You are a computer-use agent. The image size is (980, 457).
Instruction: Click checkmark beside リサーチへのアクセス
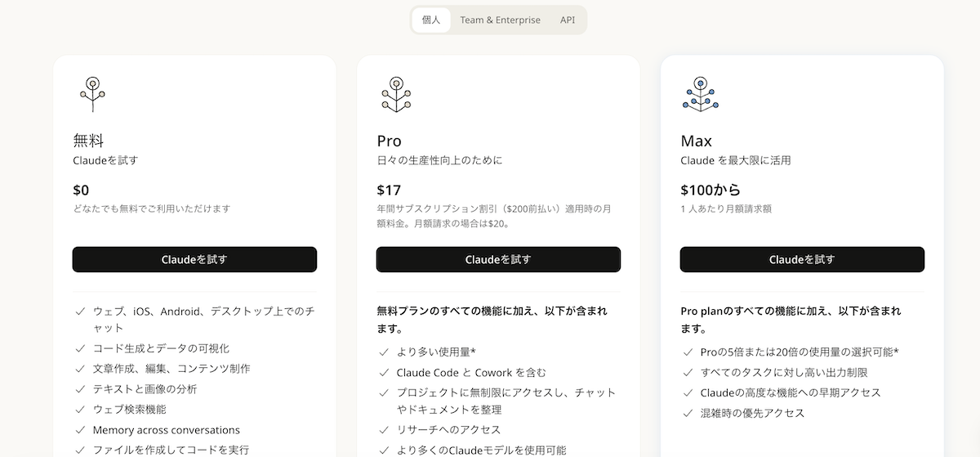click(x=384, y=430)
